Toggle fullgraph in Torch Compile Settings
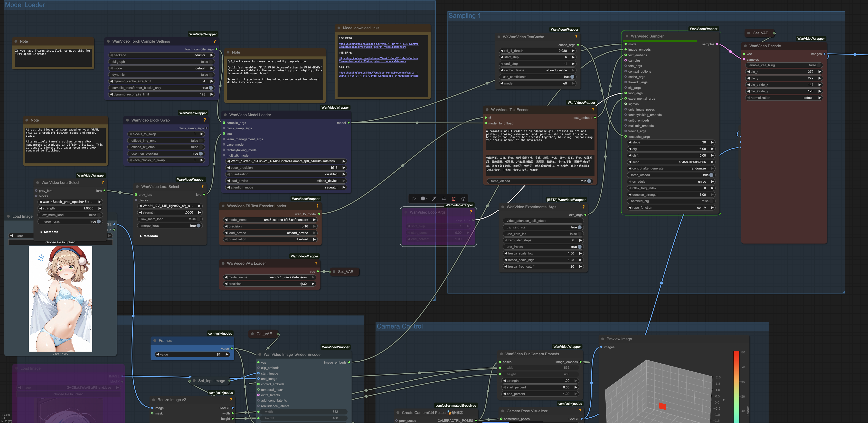The image size is (868, 423). 162,62
